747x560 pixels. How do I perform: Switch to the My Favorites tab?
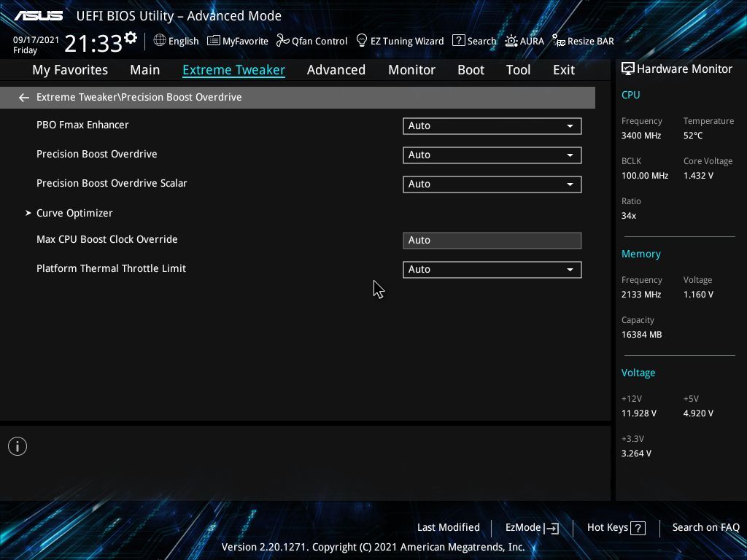pos(70,70)
